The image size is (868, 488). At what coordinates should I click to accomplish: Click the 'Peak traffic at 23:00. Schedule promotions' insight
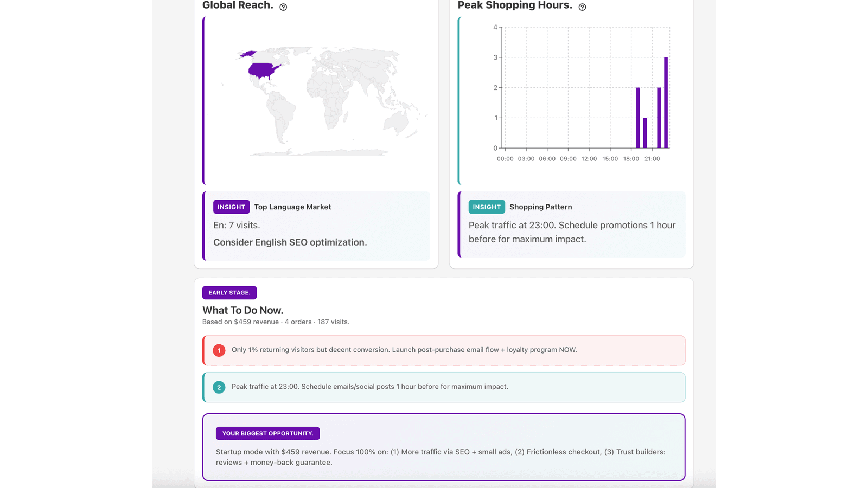pyautogui.click(x=572, y=232)
